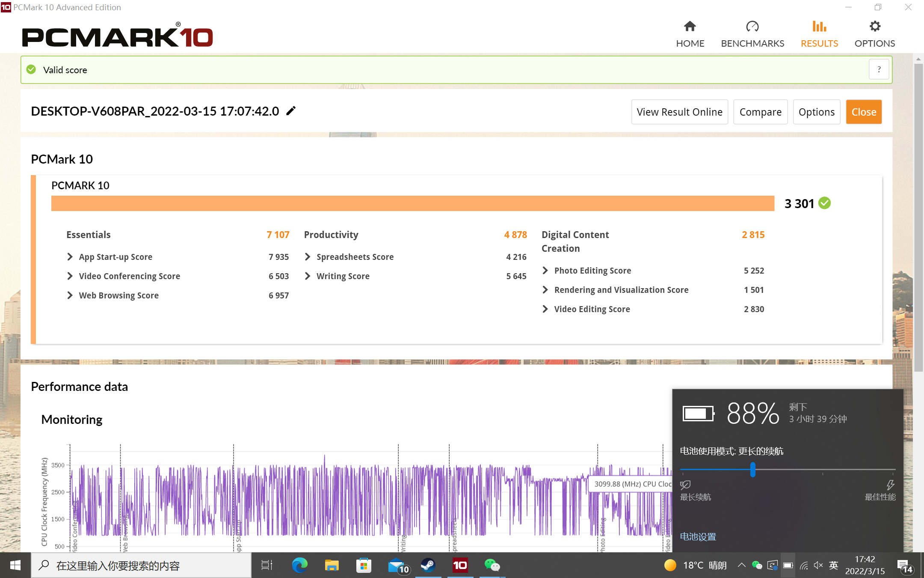Click the valid score help question mark
Viewport: 924px width, 578px height.
[x=879, y=69]
